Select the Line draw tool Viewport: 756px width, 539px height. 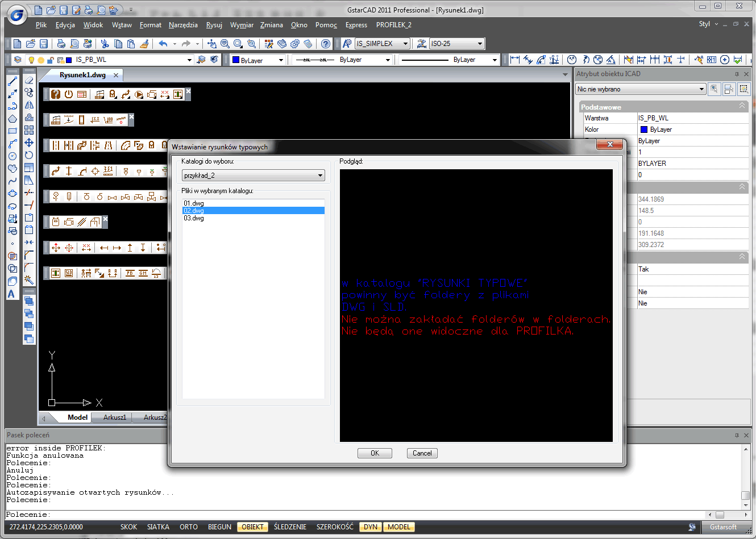pyautogui.click(x=13, y=81)
